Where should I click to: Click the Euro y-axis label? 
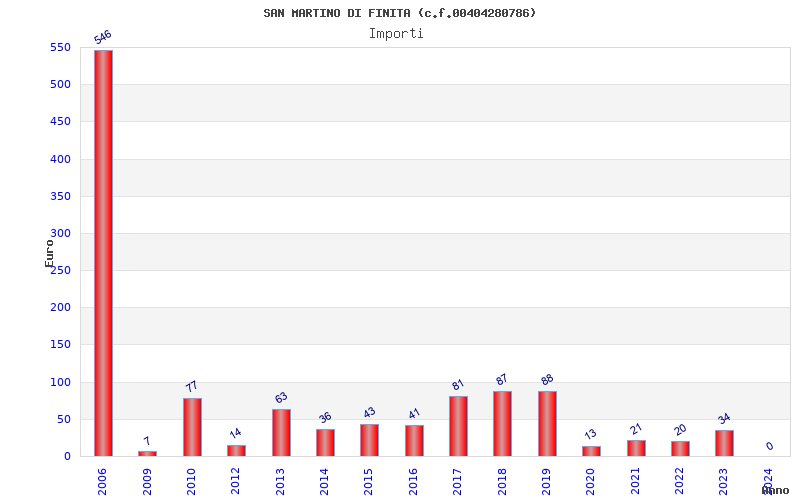click(49, 253)
